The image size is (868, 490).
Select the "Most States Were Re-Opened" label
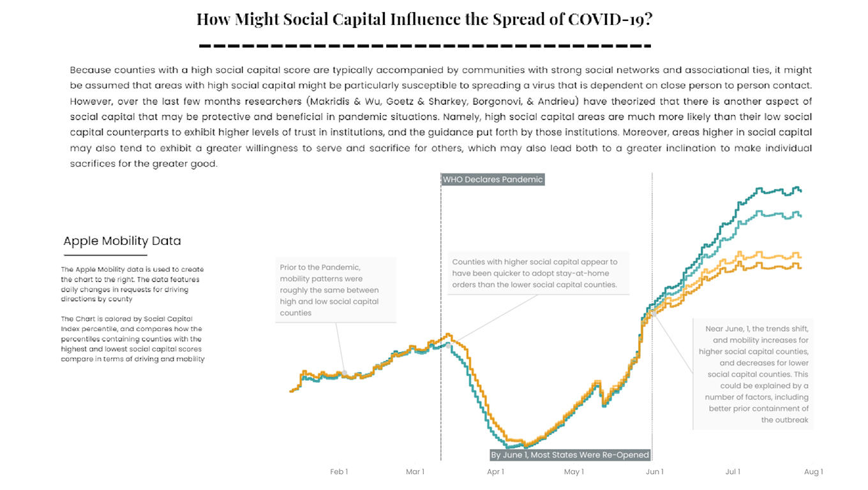(x=569, y=455)
